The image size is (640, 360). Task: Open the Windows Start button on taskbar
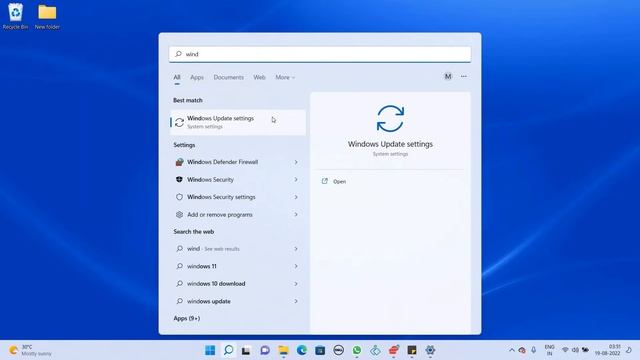[210, 350]
